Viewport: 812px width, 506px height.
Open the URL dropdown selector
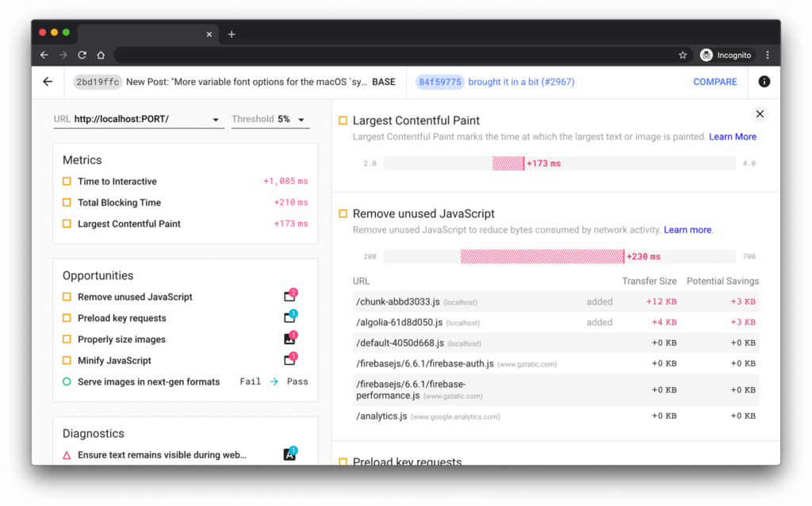(216, 120)
